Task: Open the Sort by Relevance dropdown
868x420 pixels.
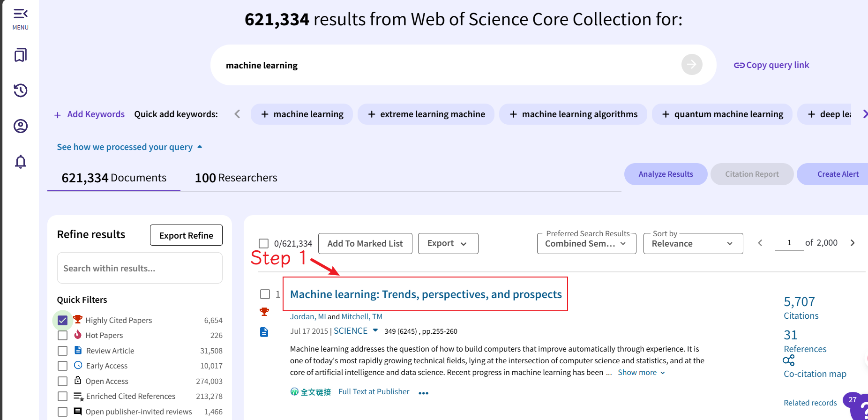Action: 693,244
